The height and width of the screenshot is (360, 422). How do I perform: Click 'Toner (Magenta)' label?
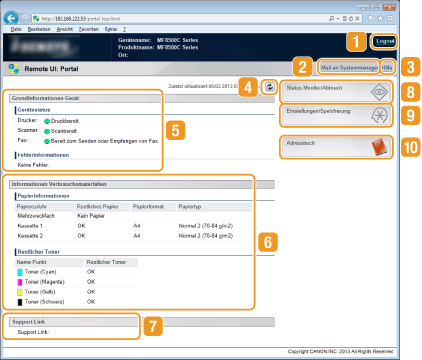(x=44, y=282)
